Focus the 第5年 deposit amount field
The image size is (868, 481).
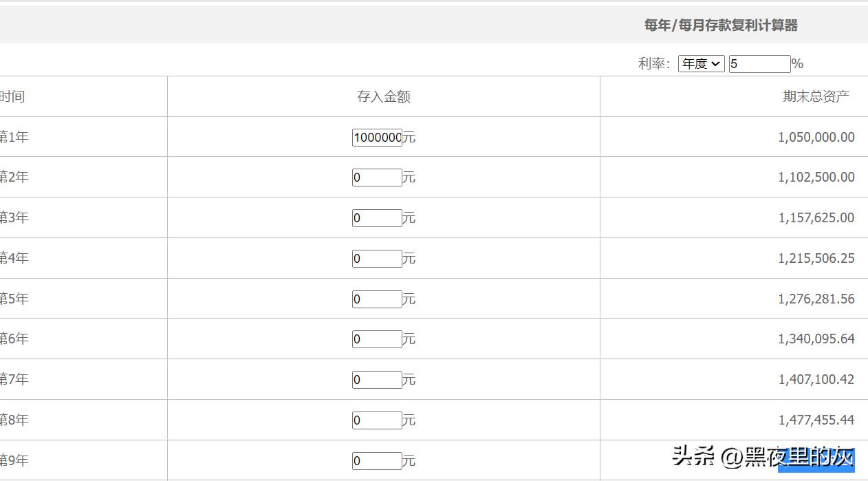377,299
